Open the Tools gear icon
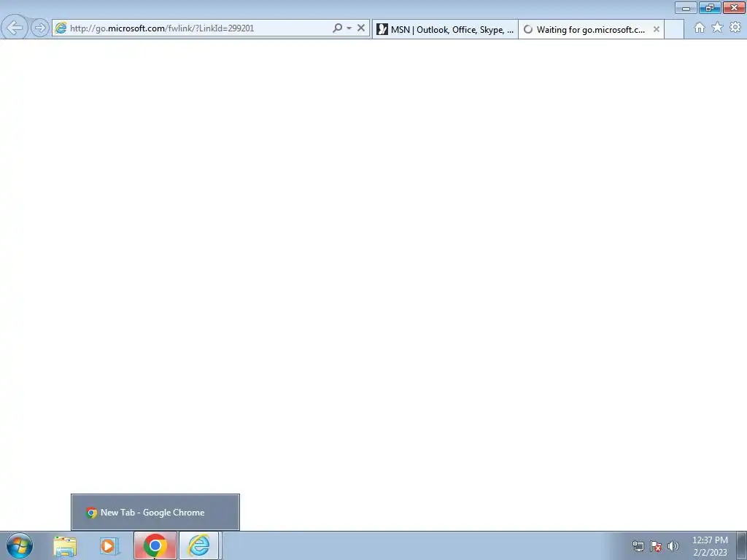The image size is (747, 560). pos(735,28)
